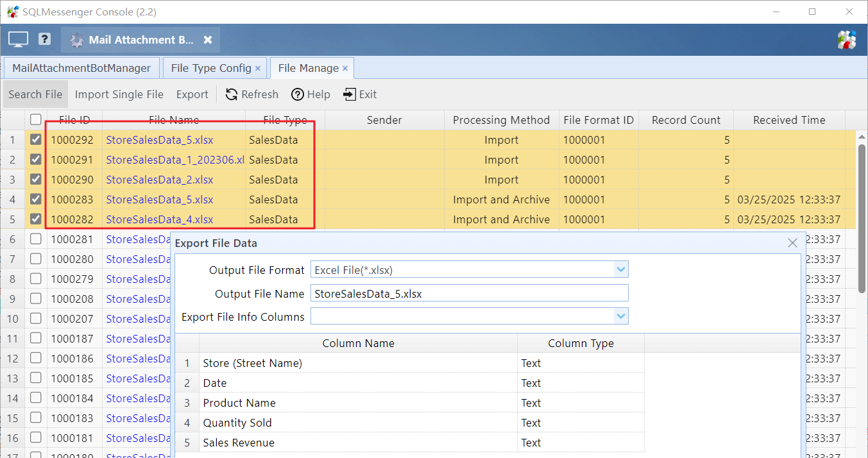The height and width of the screenshot is (458, 868).
Task: Close the File Manage tab
Action: [345, 68]
